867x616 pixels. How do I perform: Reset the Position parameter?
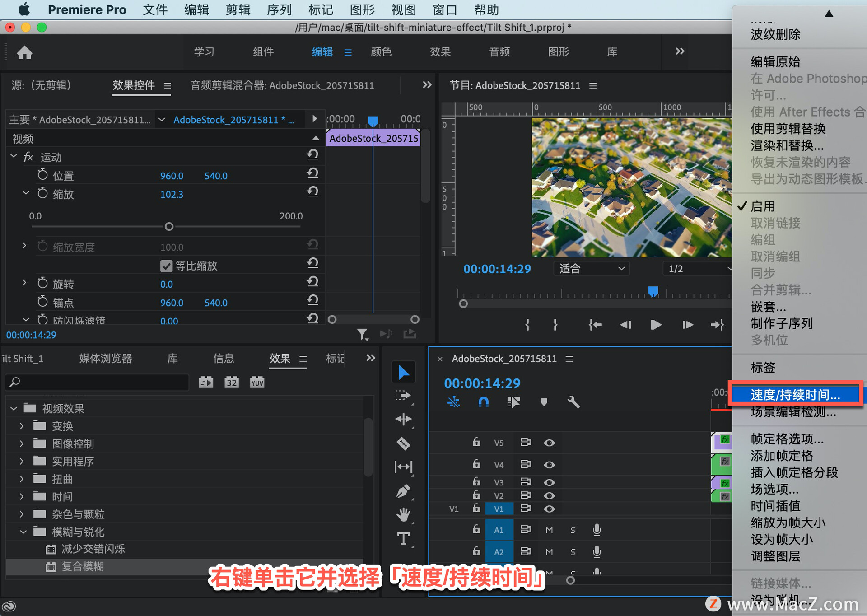point(312,173)
